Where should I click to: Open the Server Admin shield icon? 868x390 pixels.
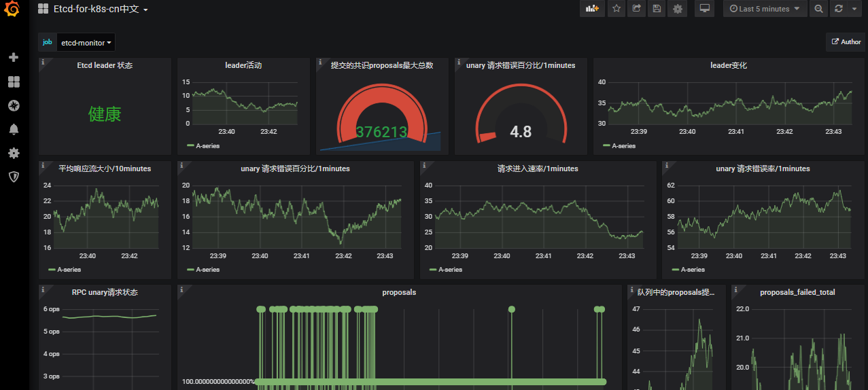pyautogui.click(x=14, y=177)
